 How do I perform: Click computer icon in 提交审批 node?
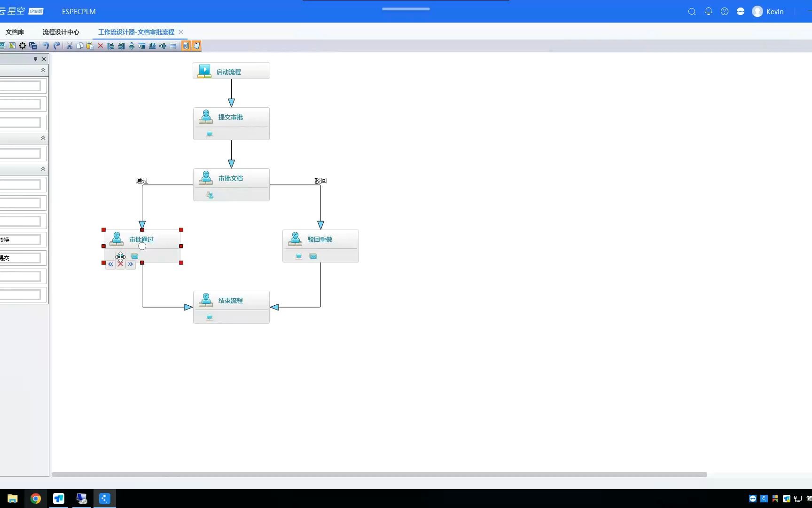210,134
